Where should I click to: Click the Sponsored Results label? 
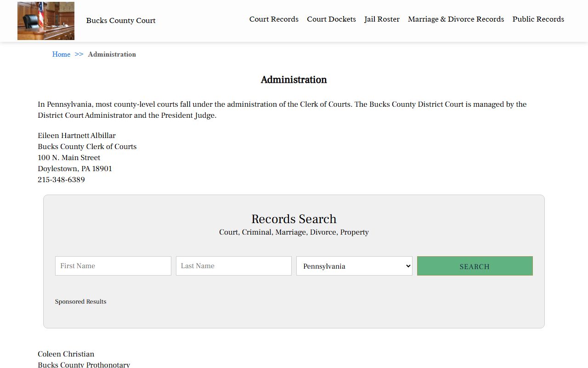pyautogui.click(x=81, y=302)
